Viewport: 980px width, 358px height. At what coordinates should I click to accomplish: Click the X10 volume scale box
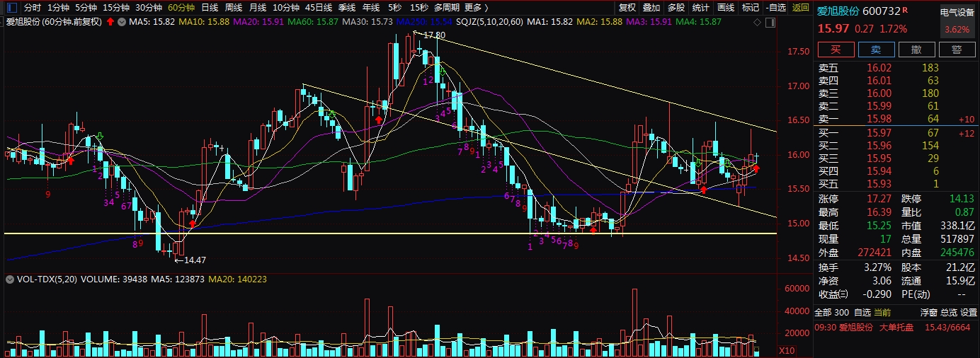787,350
